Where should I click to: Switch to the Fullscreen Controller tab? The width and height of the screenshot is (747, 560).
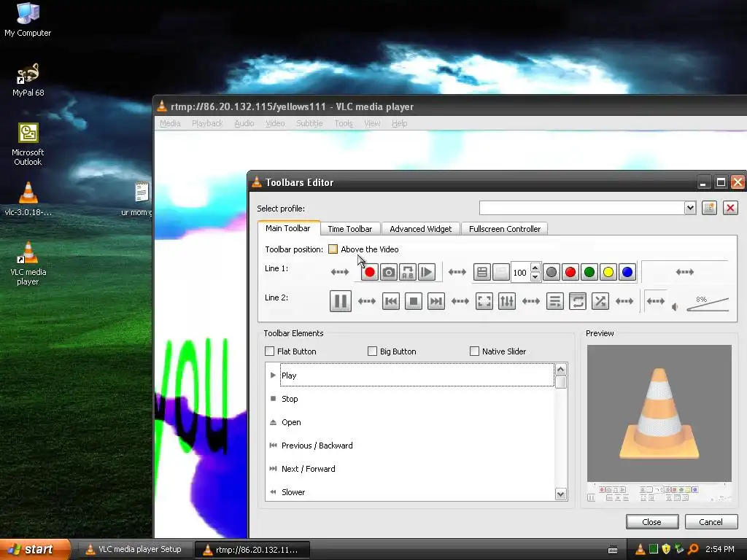pyautogui.click(x=505, y=228)
